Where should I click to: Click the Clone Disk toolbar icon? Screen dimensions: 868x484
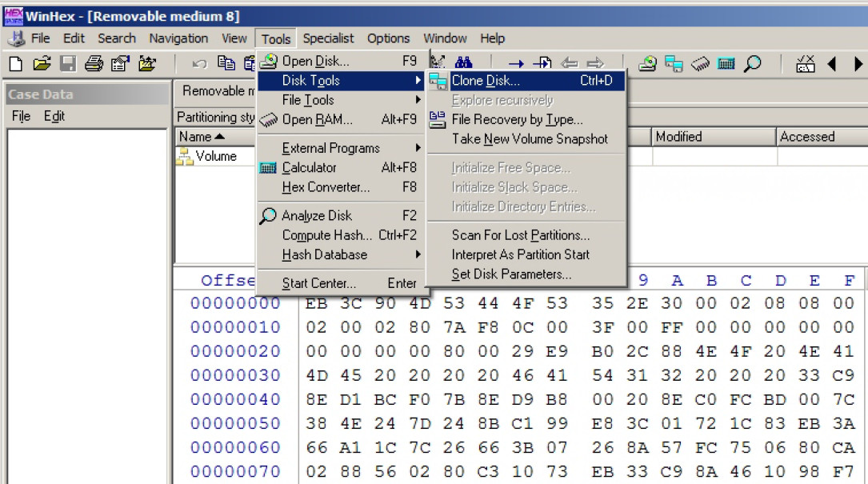click(x=674, y=64)
